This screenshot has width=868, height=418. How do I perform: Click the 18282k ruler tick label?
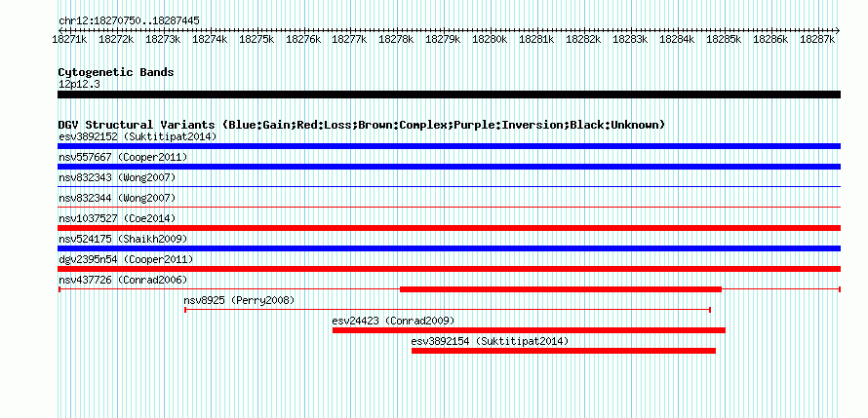(x=583, y=40)
